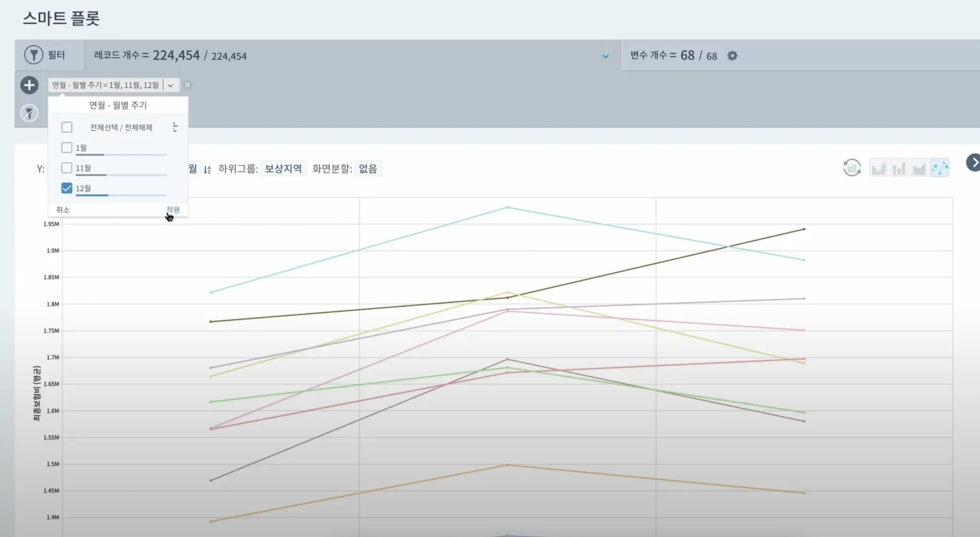Click 적용 to apply filter
Screen dimensions: 980x537
173,210
